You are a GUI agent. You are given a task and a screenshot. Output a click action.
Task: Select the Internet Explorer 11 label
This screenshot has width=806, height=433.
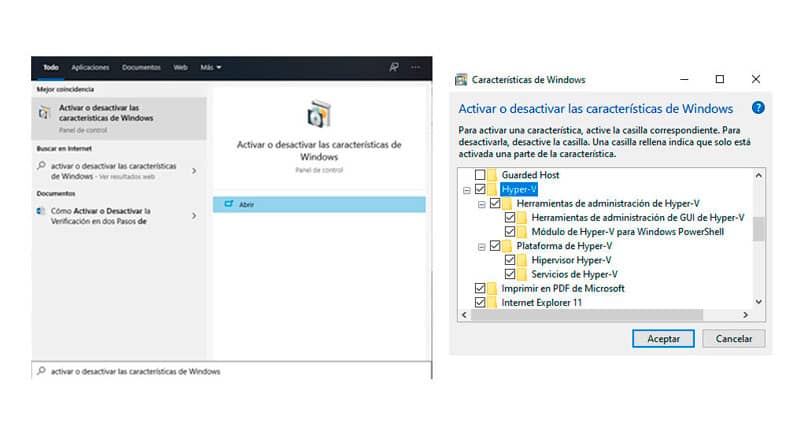(542, 302)
